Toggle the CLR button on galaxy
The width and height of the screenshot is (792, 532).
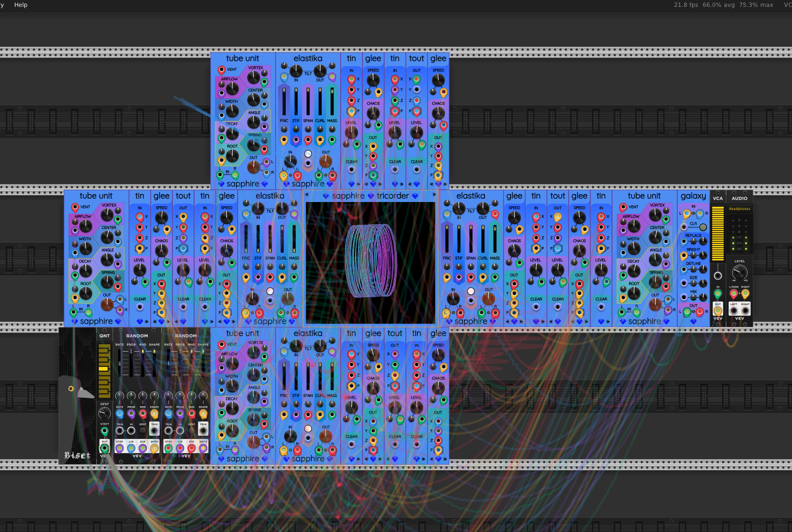pyautogui.click(x=703, y=227)
